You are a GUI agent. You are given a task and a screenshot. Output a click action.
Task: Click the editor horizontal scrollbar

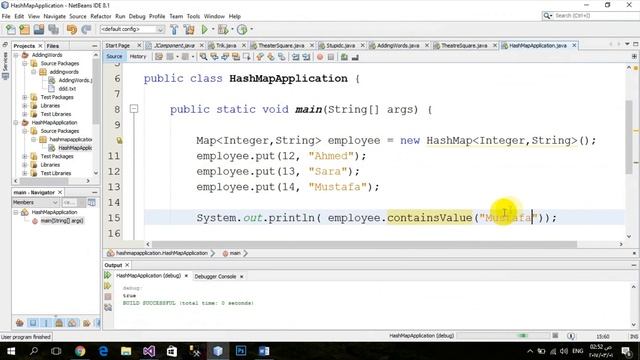click(x=364, y=244)
